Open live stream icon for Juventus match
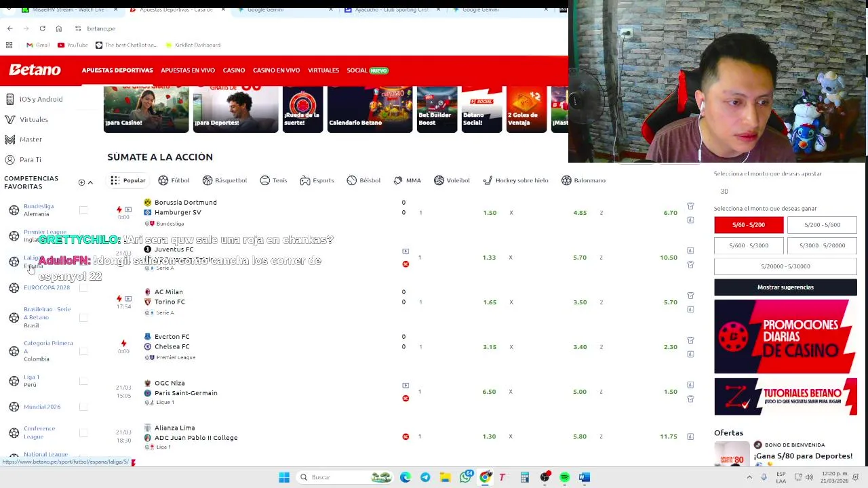868x488 pixels. tap(406, 251)
